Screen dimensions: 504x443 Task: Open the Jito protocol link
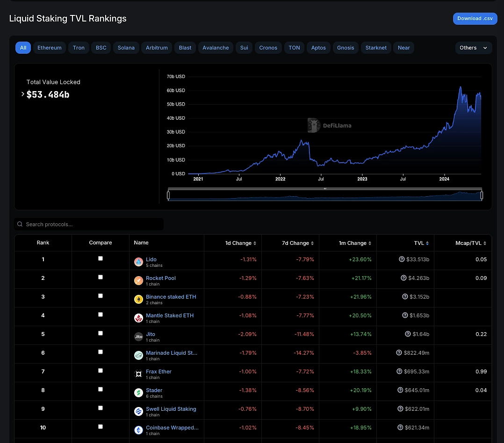pos(151,334)
